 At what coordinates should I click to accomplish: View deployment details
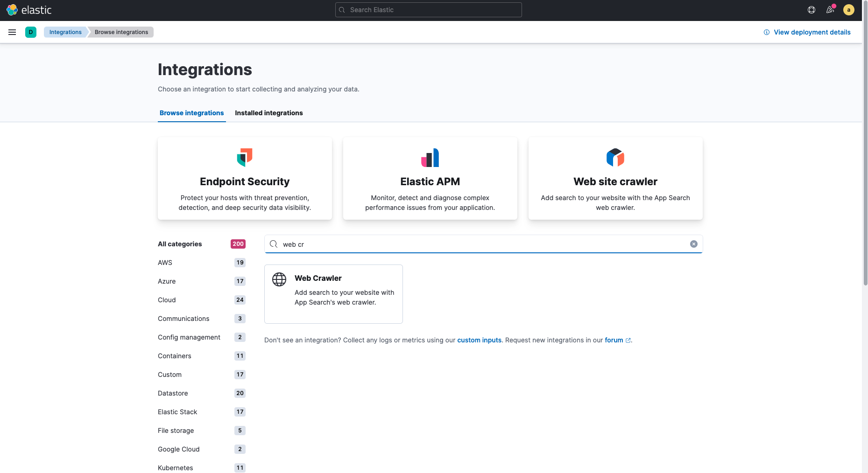812,32
